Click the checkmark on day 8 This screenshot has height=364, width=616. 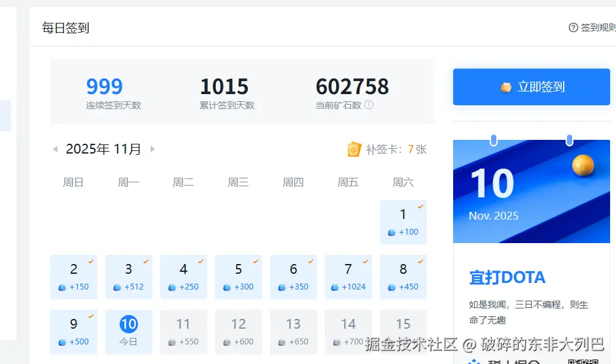pos(420,261)
